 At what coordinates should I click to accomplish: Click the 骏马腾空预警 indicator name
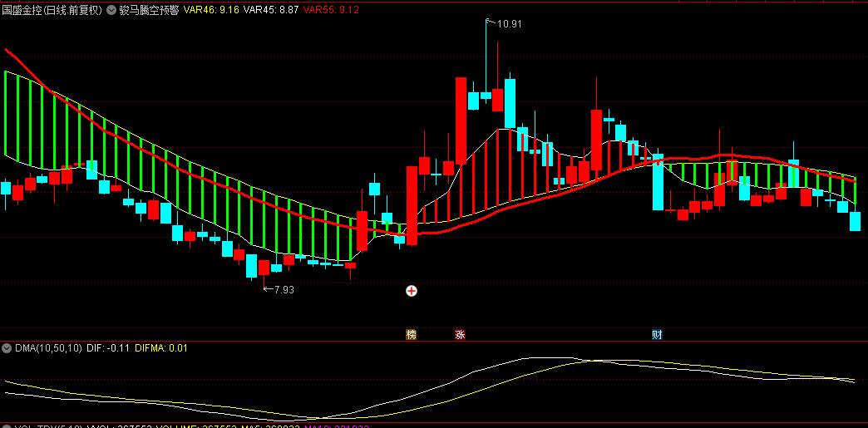(149, 10)
